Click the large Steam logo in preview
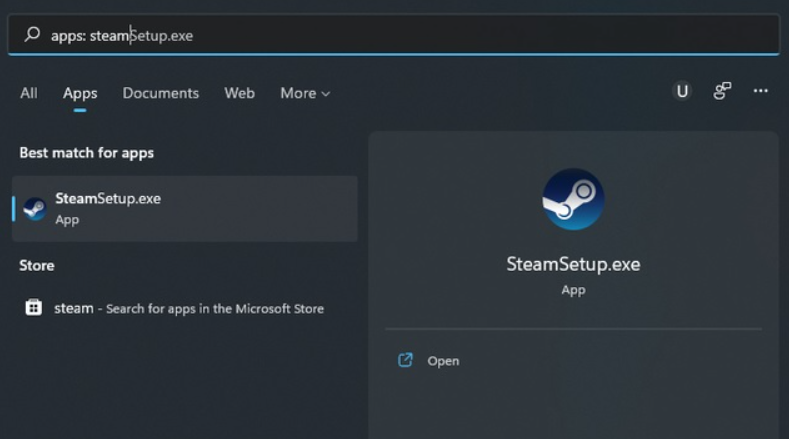789x439 pixels. point(573,199)
